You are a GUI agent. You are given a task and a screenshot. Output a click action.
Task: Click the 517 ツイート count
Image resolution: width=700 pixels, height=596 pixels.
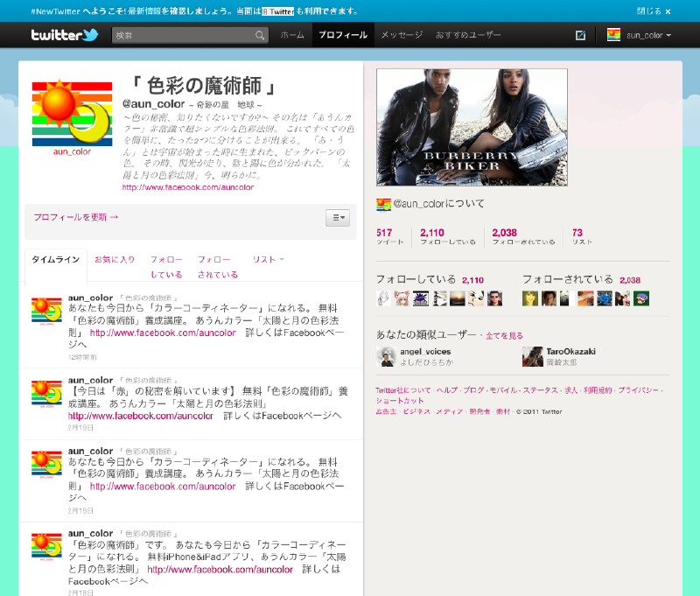(385, 236)
